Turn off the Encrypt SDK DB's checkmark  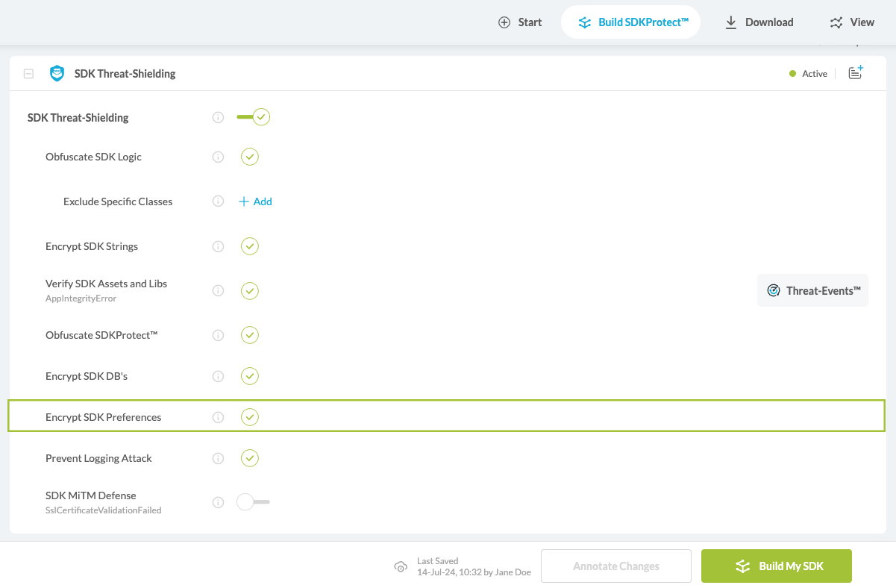click(x=250, y=375)
